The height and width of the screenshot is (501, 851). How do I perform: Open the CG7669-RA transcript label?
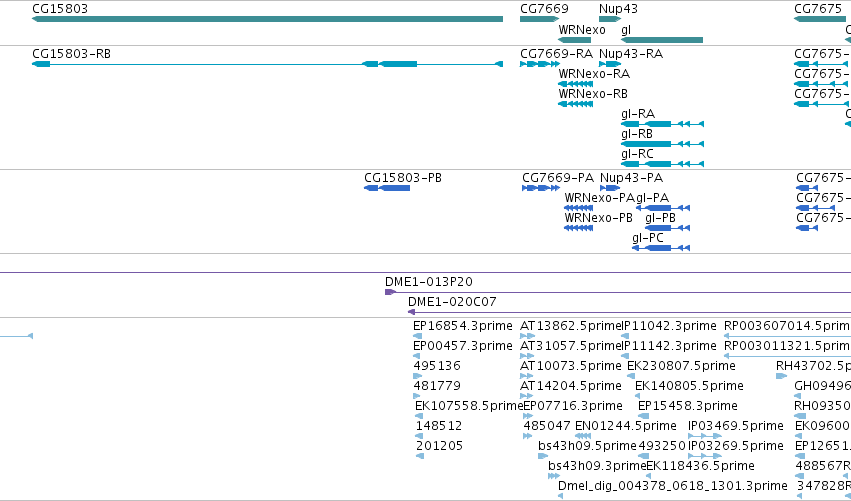[x=556, y=54]
